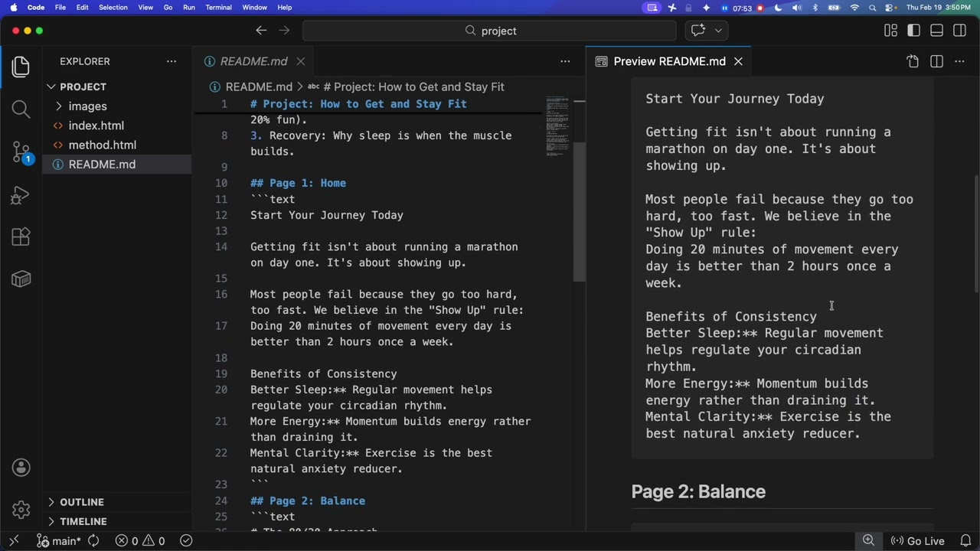Image resolution: width=980 pixels, height=551 pixels.
Task: Open the zoom magnifier in status bar
Action: 868,541
